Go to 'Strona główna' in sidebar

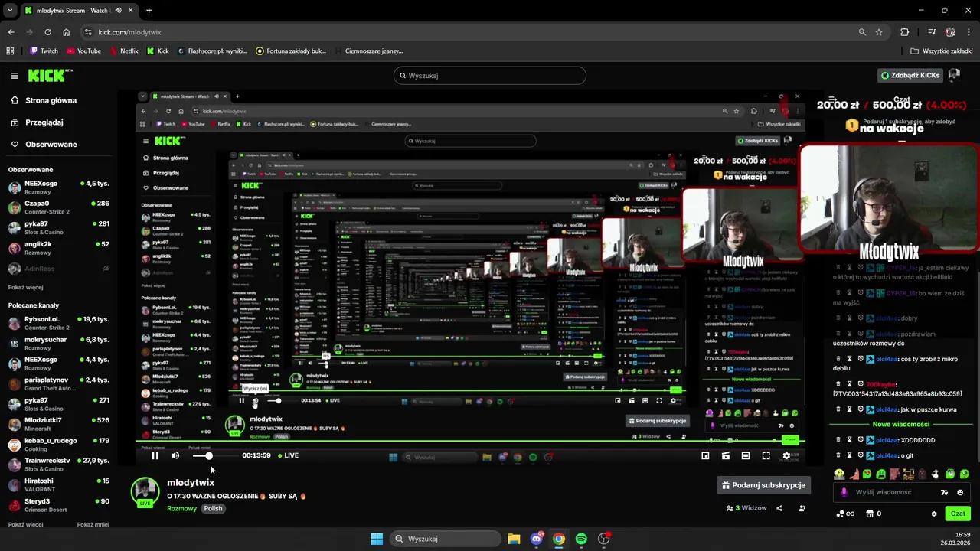point(44,100)
